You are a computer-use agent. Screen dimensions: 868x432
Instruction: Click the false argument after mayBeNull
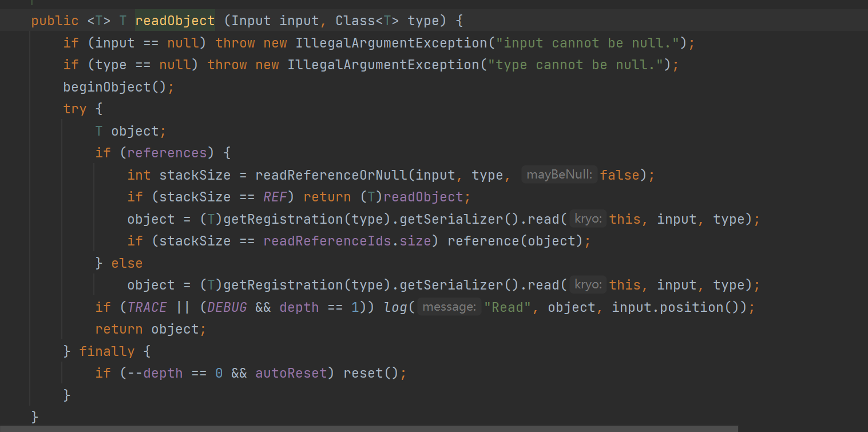pos(620,175)
